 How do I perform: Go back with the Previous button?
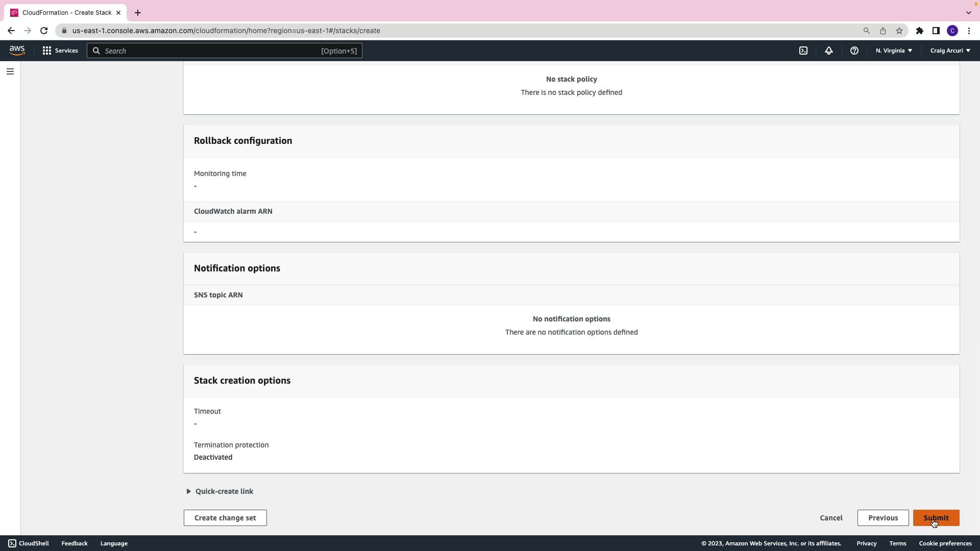883,518
